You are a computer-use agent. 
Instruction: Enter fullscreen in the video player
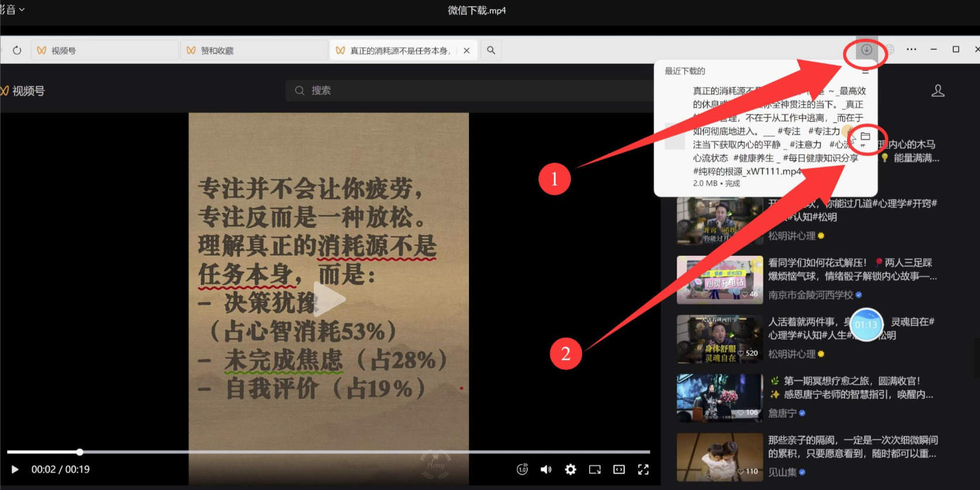643,470
